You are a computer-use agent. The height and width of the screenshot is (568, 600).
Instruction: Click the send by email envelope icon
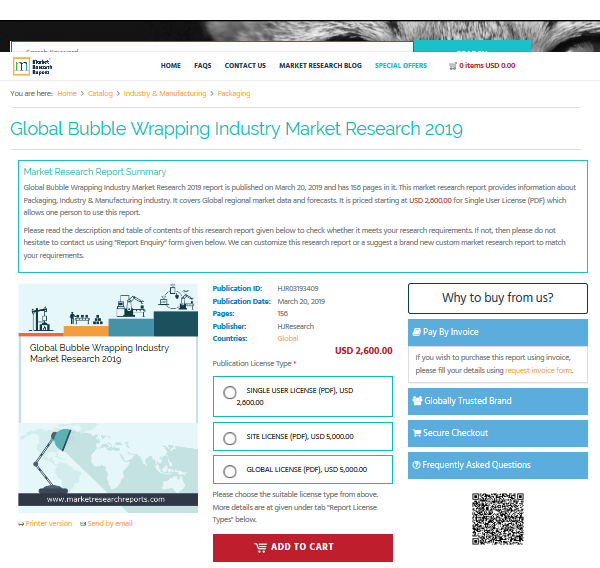point(83,524)
